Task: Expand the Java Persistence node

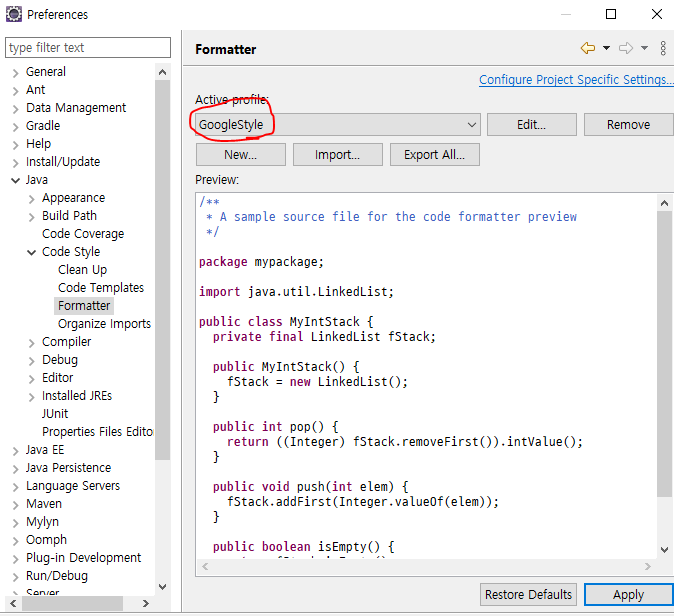Action: pyautogui.click(x=15, y=469)
